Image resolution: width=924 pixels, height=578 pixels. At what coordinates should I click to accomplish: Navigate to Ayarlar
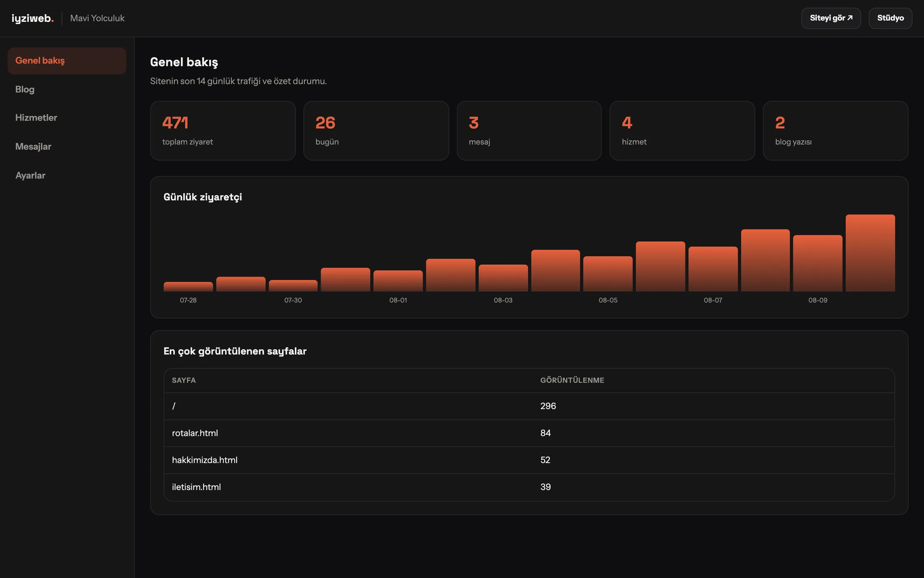point(67,175)
